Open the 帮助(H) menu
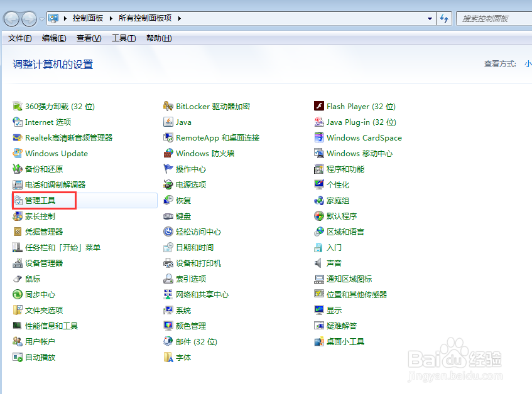Screen dimensions: 532x394 pos(159,38)
